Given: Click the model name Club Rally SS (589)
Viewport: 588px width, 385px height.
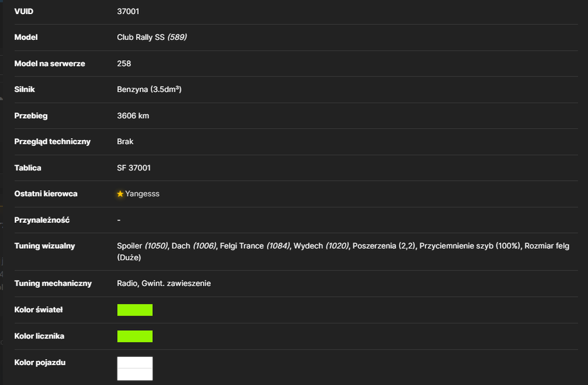Looking at the screenshot, I should (152, 37).
